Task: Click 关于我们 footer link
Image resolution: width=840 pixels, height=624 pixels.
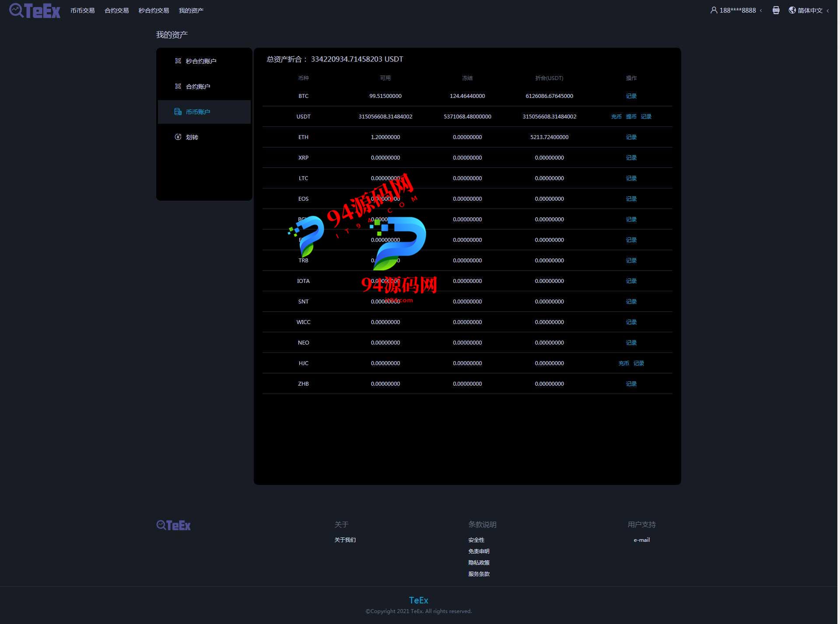Action: click(345, 540)
